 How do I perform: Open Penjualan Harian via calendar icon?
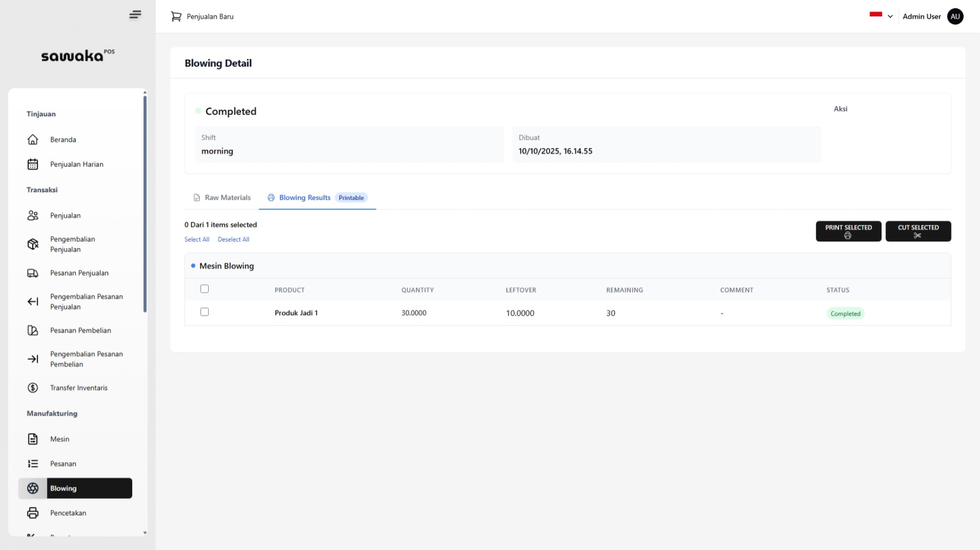(33, 164)
